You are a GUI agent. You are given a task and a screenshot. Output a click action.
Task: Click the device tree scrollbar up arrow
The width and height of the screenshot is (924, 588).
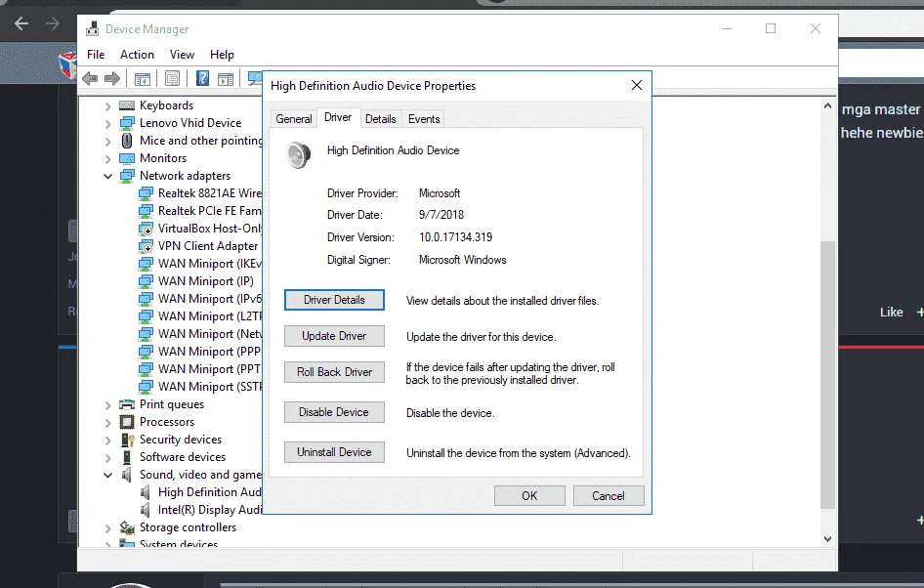(827, 106)
